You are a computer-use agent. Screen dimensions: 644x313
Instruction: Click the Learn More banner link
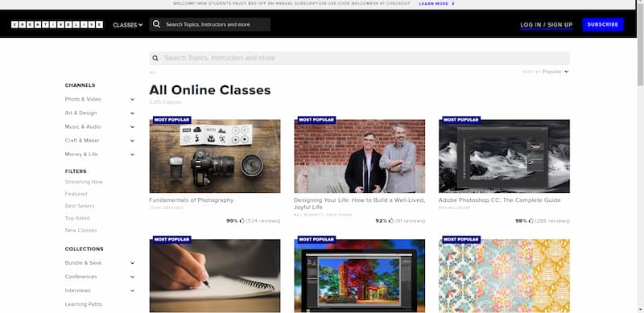coord(434,3)
